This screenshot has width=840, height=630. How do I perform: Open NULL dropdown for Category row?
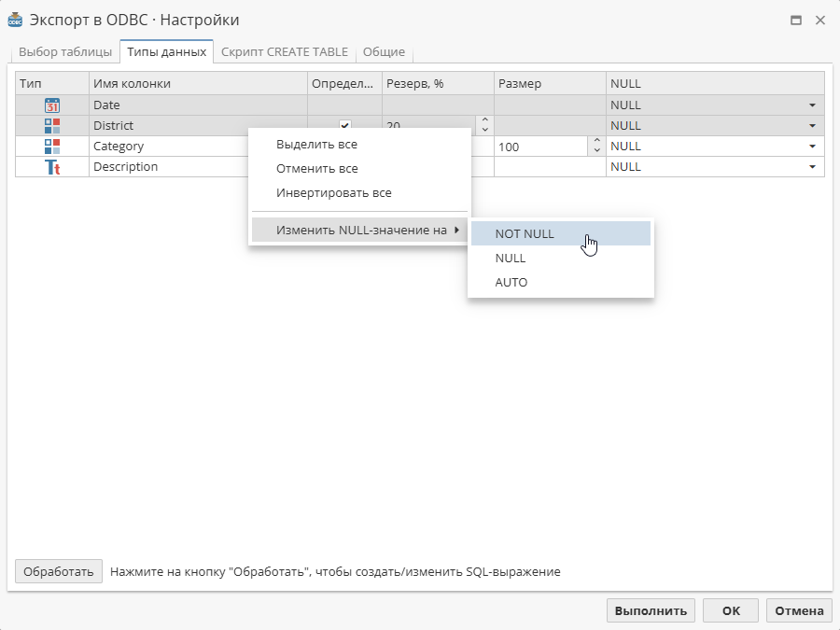[812, 147]
